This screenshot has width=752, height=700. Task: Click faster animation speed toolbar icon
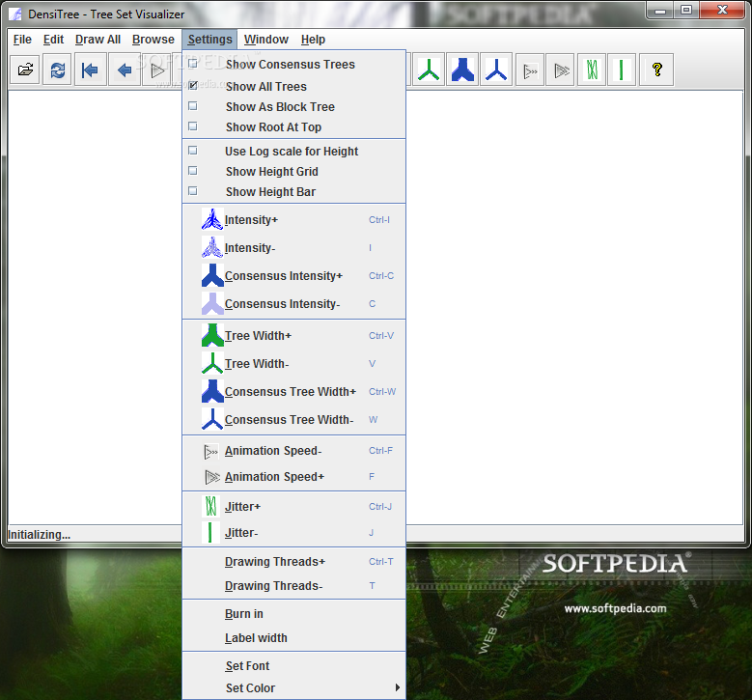(x=560, y=70)
